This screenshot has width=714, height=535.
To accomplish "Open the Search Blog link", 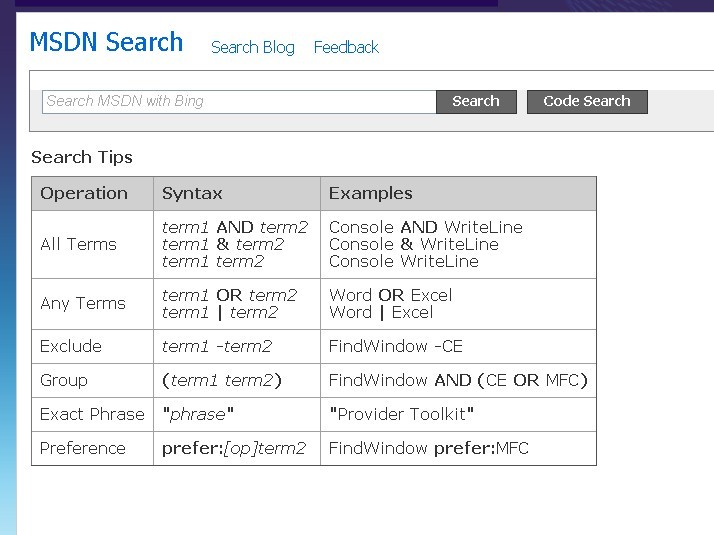I will pyautogui.click(x=253, y=47).
